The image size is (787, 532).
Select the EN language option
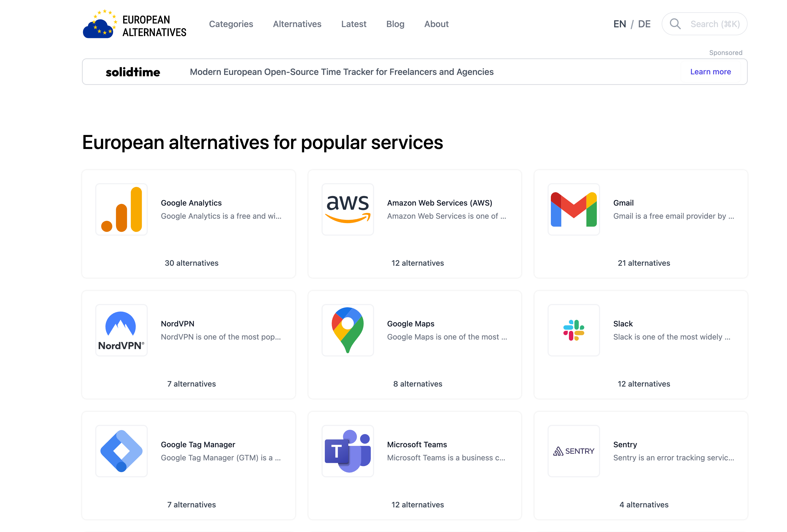pos(620,24)
